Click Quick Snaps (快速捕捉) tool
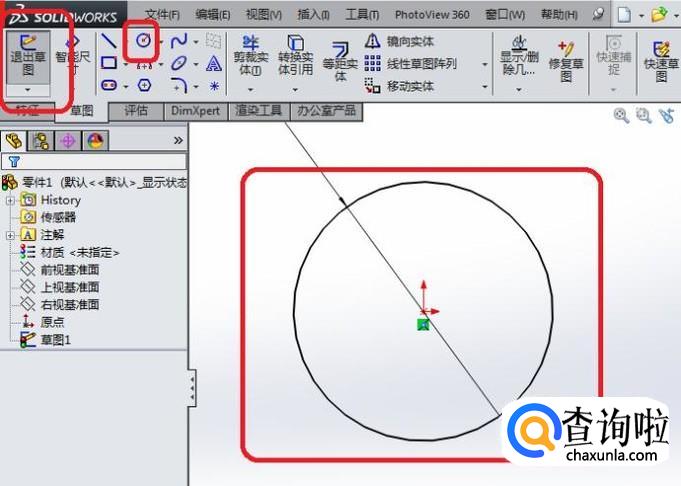 click(613, 55)
